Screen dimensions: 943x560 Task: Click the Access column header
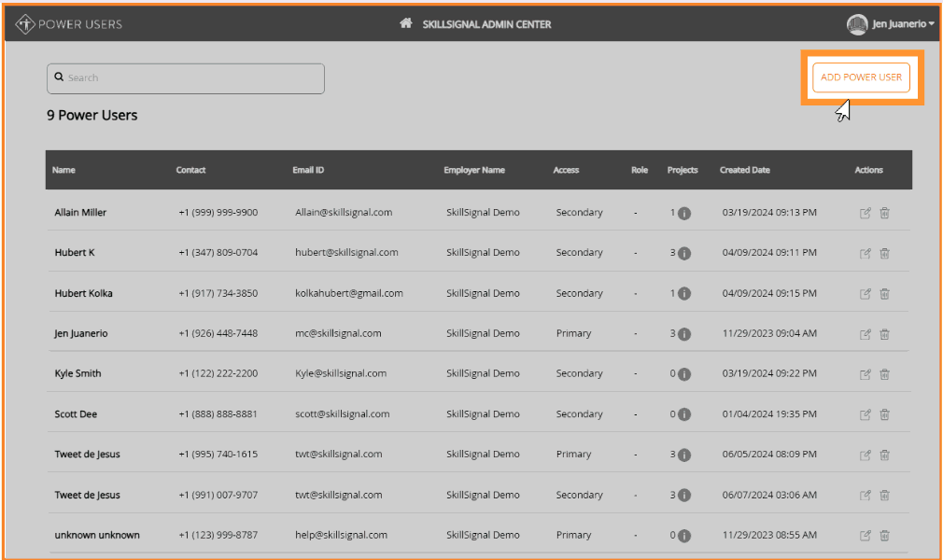point(566,170)
